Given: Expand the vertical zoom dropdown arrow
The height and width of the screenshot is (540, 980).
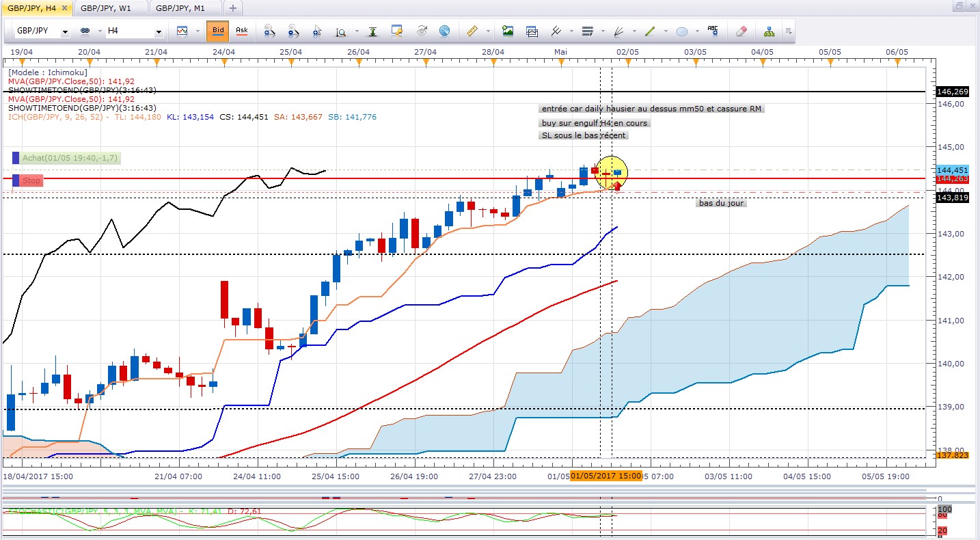Looking at the screenshot, I should pyautogui.click(x=356, y=31).
